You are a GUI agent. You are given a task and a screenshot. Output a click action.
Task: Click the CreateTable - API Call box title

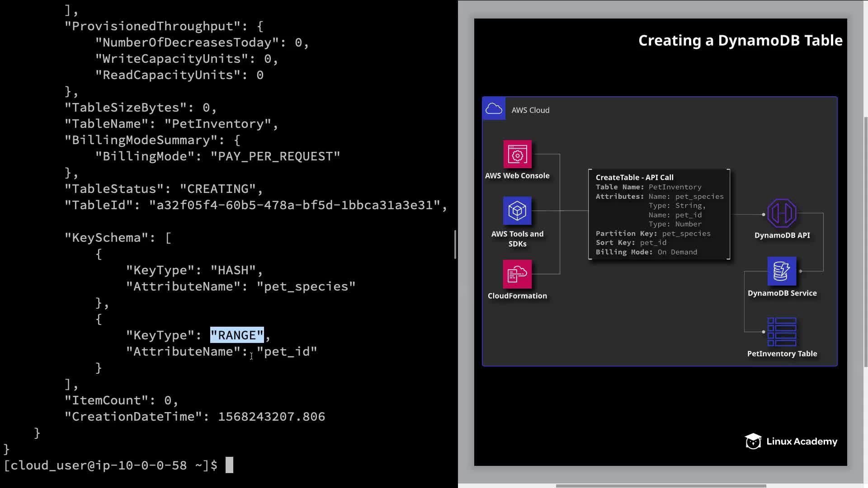point(634,178)
